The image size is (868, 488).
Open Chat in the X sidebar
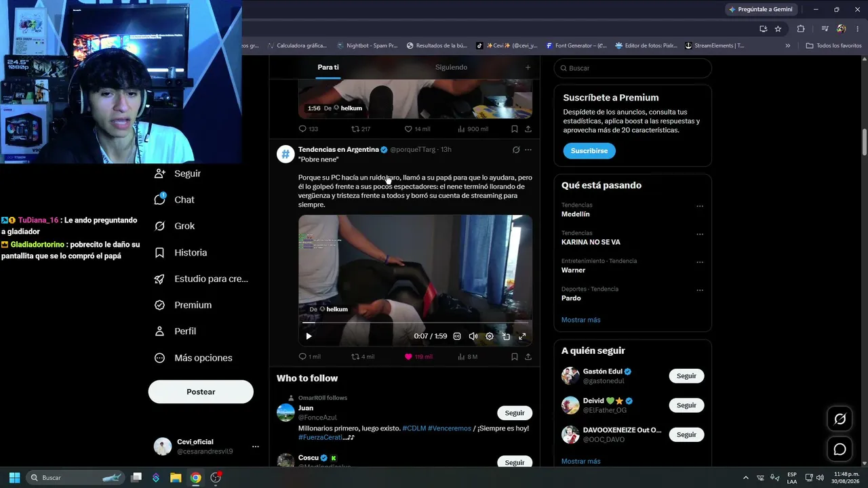175,200
